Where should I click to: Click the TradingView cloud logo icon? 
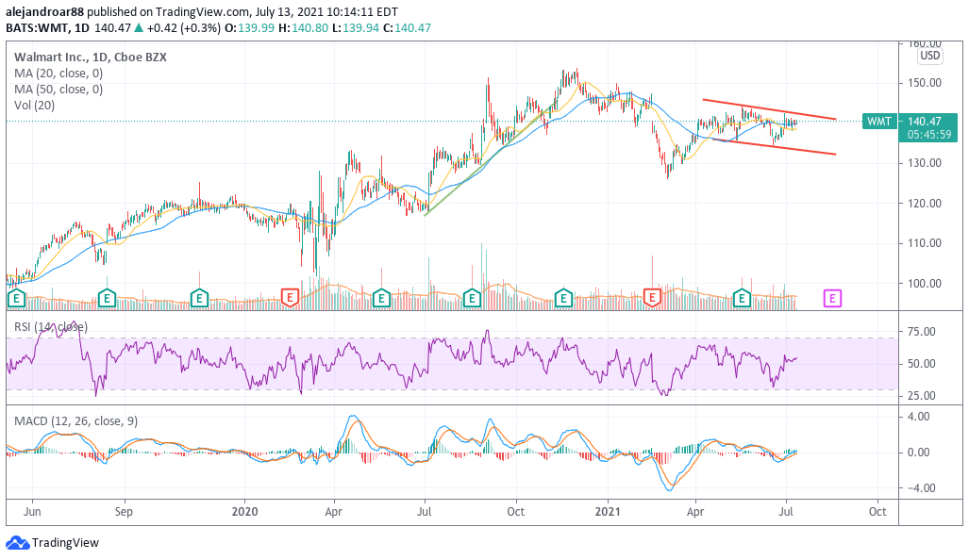click(x=17, y=543)
